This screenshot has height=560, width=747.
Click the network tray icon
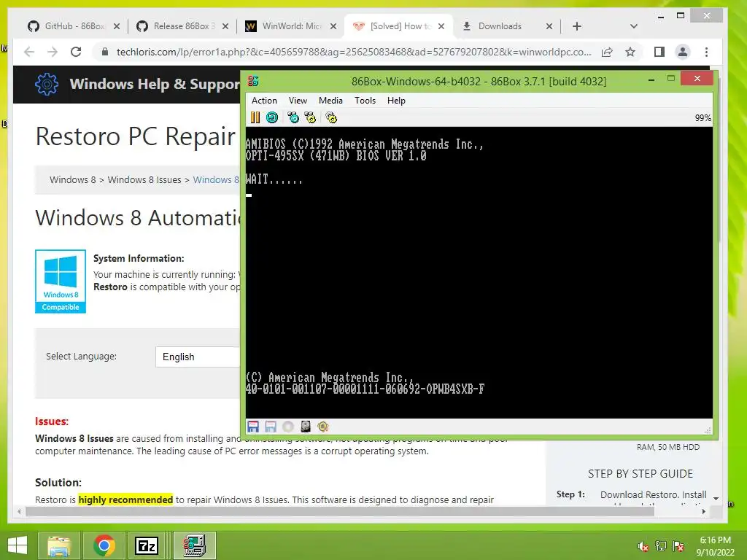coord(660,546)
